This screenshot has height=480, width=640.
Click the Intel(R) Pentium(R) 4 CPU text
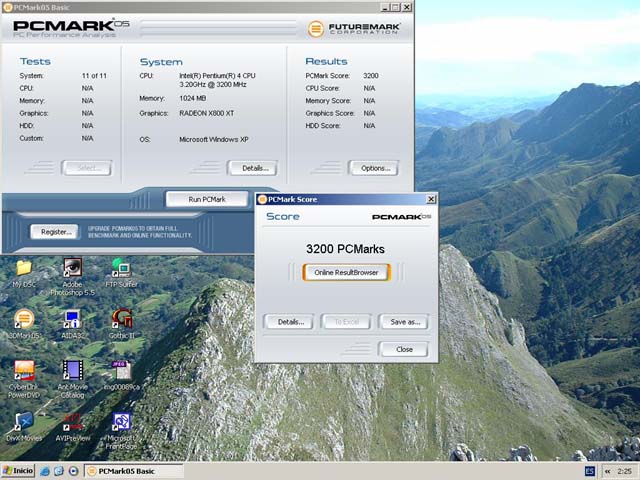pos(217,76)
